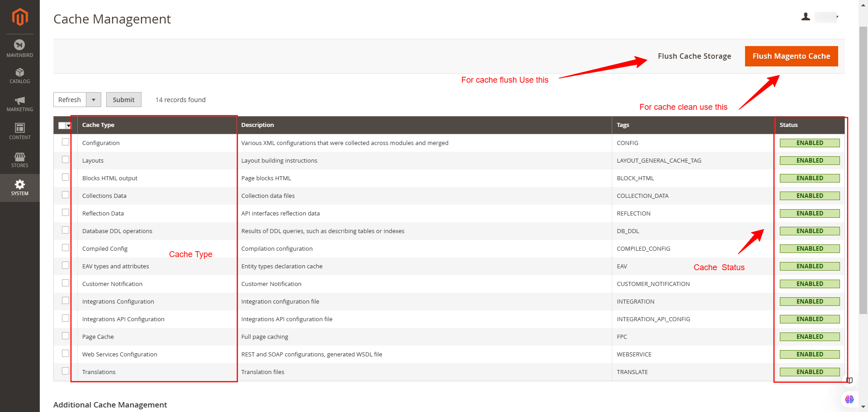868x412 pixels.
Task: Click the Submit button
Action: (x=124, y=100)
